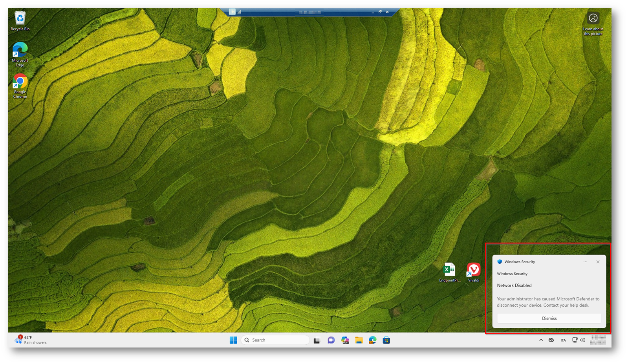The width and height of the screenshot is (628, 364).
Task: Open the notification's three-dot options menu
Action: 585,262
